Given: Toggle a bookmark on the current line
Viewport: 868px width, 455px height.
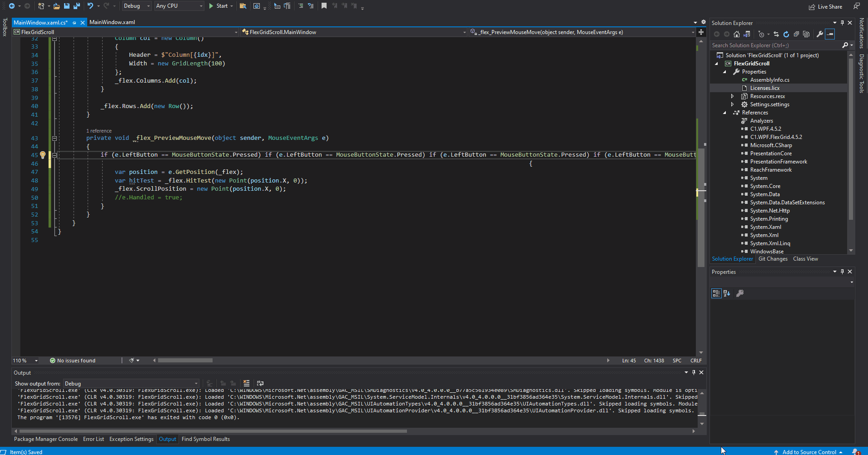Looking at the screenshot, I should coord(324,6).
